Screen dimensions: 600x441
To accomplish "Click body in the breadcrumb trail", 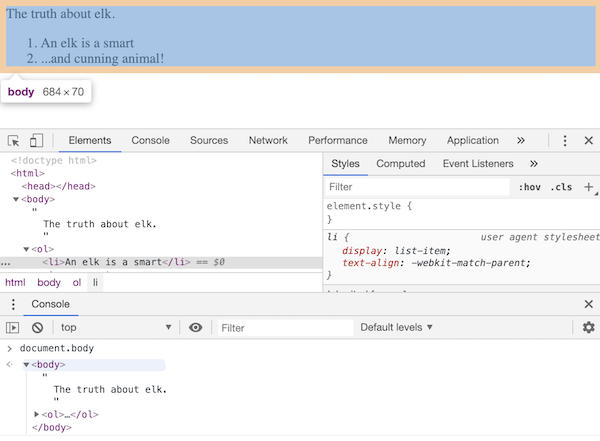I will pos(49,283).
